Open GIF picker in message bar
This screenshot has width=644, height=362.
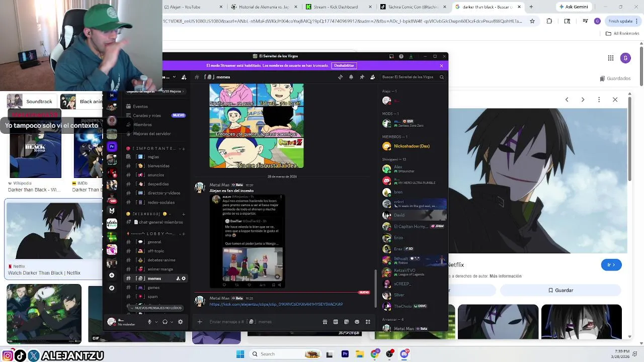pyautogui.click(x=336, y=322)
